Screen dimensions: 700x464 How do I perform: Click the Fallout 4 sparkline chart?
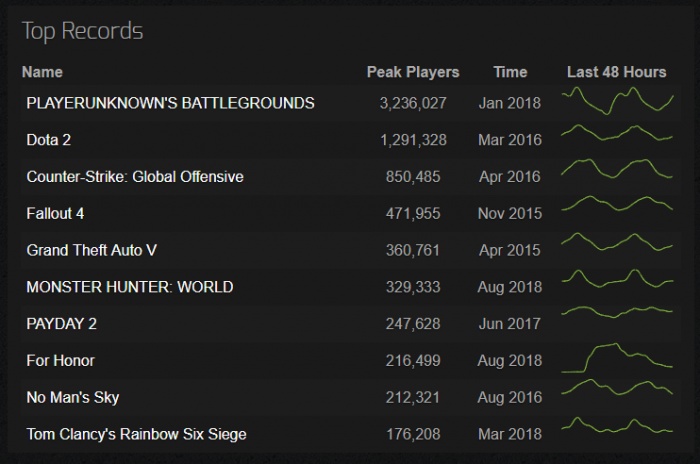(617, 205)
